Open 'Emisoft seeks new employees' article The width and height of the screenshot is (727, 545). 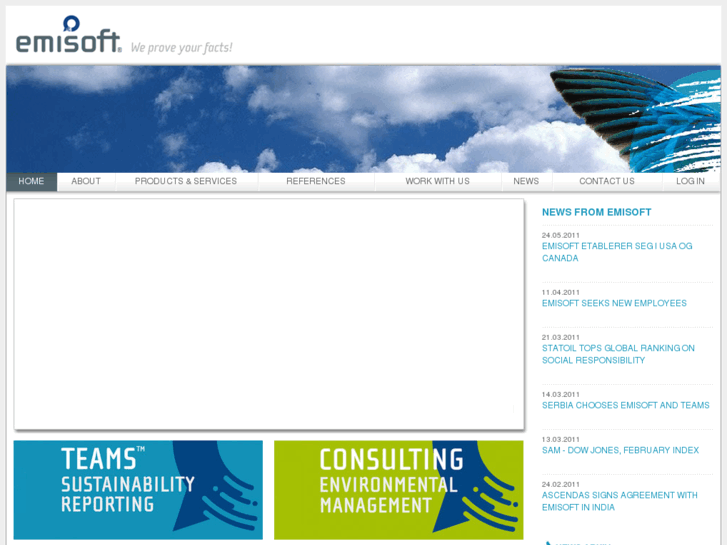point(614,303)
